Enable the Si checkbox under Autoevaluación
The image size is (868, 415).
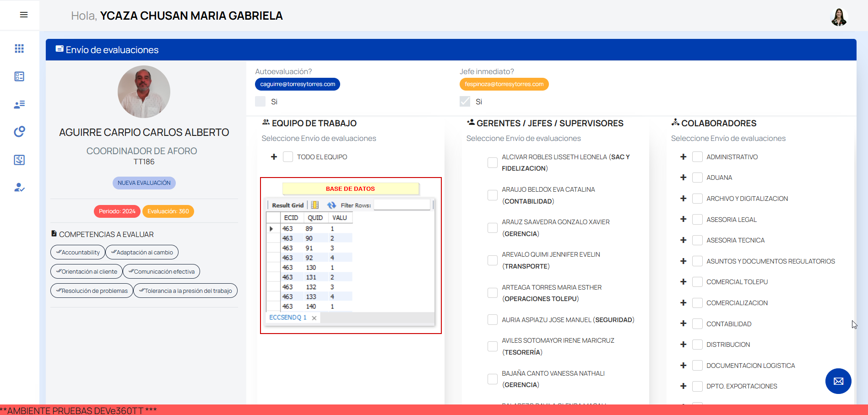(260, 101)
